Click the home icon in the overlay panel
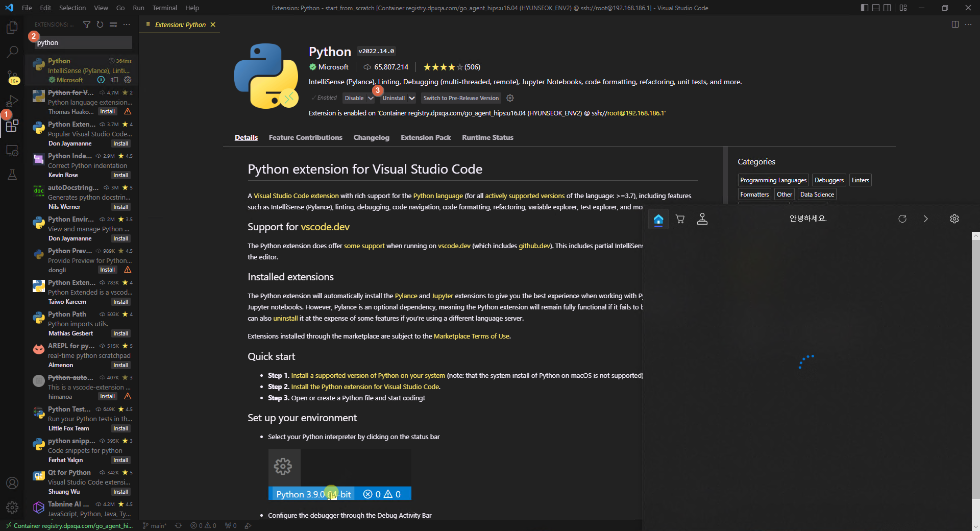The height and width of the screenshot is (531, 980). (658, 219)
